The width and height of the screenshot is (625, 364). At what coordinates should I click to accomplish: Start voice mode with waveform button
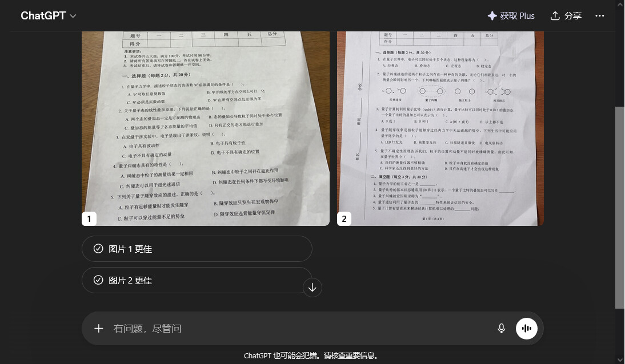click(527, 329)
